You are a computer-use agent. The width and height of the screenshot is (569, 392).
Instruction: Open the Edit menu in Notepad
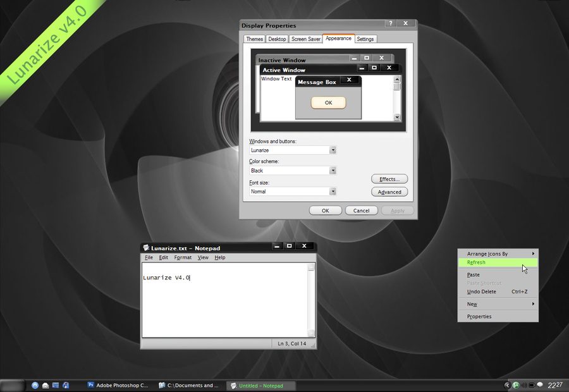(x=163, y=257)
